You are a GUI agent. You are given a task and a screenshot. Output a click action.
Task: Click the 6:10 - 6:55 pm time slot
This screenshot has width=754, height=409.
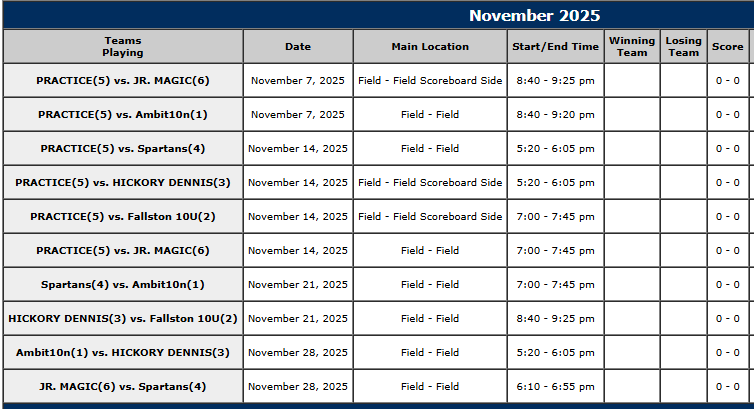click(555, 386)
